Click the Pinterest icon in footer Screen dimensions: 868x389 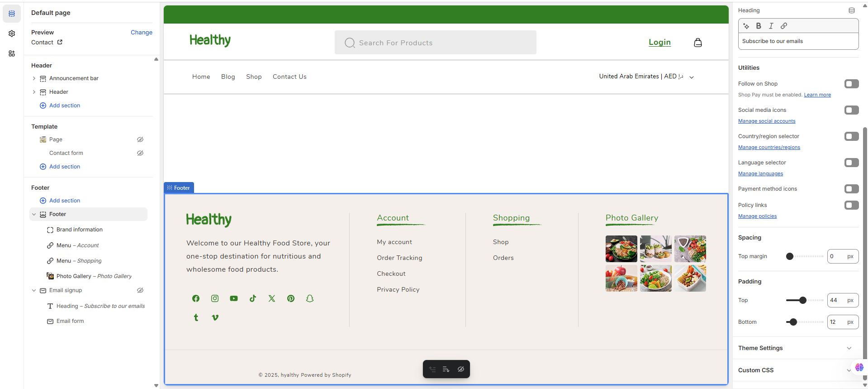(x=291, y=298)
